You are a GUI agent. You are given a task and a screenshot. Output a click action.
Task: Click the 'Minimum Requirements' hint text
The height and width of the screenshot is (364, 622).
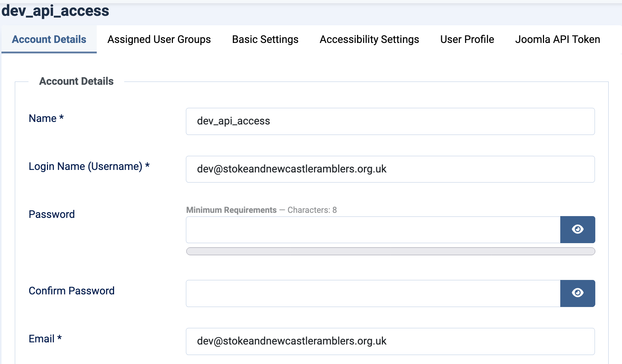pyautogui.click(x=231, y=210)
